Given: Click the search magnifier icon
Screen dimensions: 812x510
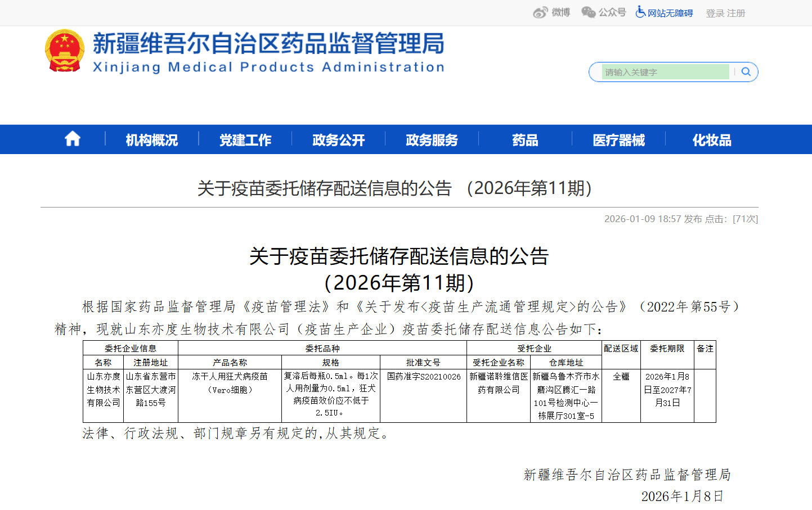Looking at the screenshot, I should pos(746,72).
